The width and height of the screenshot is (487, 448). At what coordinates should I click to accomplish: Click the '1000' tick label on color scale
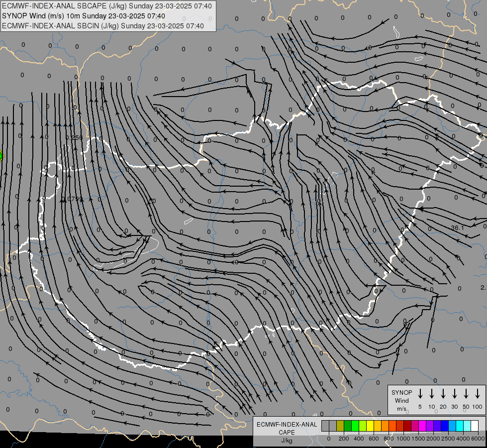(x=403, y=439)
